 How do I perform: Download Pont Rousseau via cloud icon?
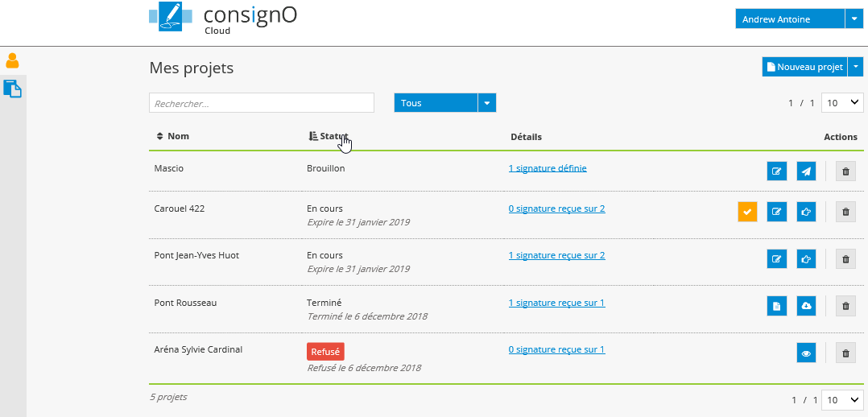(x=806, y=306)
